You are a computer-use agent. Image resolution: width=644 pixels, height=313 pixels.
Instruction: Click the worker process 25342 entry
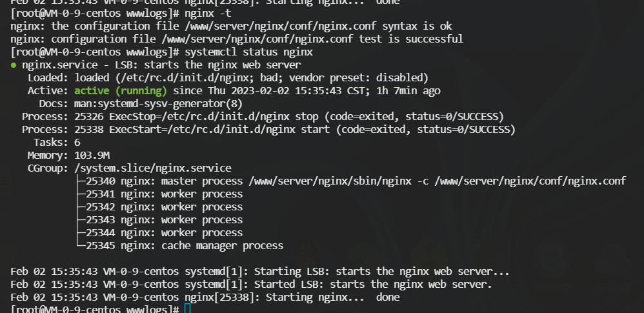[x=159, y=207]
